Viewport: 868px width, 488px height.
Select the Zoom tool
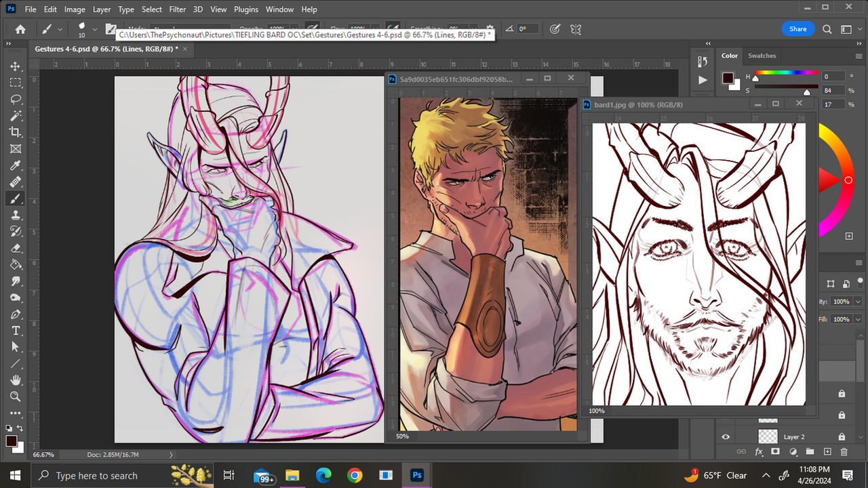(x=16, y=396)
